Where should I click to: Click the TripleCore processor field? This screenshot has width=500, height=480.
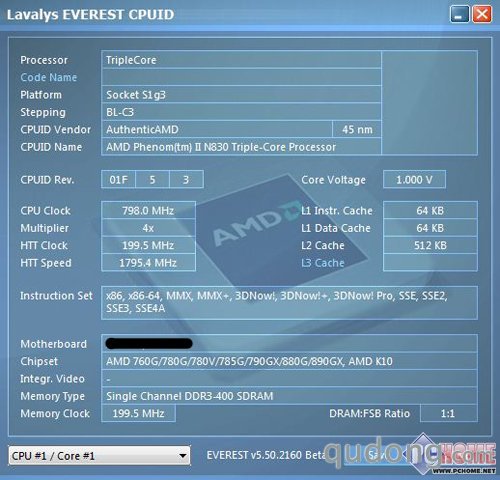click(x=241, y=60)
